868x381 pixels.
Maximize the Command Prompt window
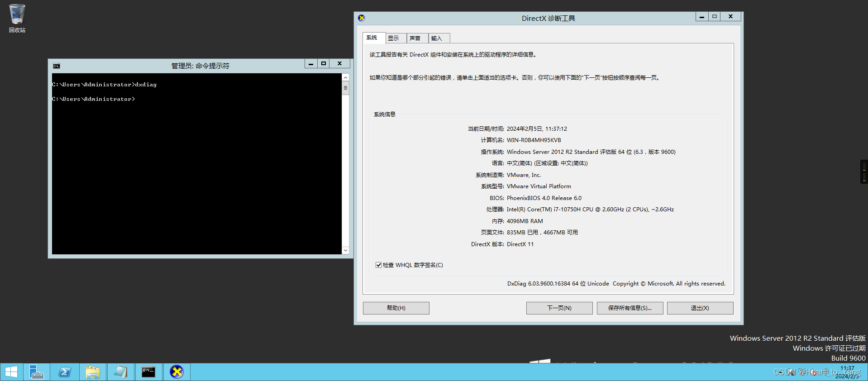(324, 64)
